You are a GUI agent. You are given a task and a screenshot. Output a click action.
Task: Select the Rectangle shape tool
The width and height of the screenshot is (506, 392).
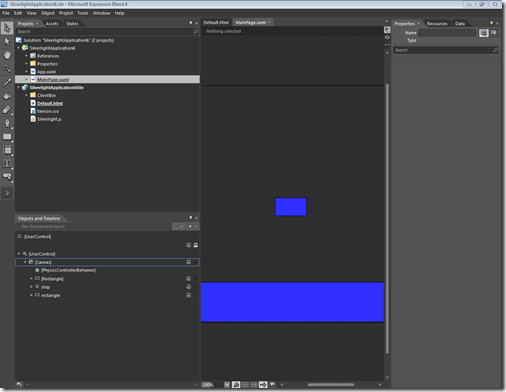coord(7,137)
